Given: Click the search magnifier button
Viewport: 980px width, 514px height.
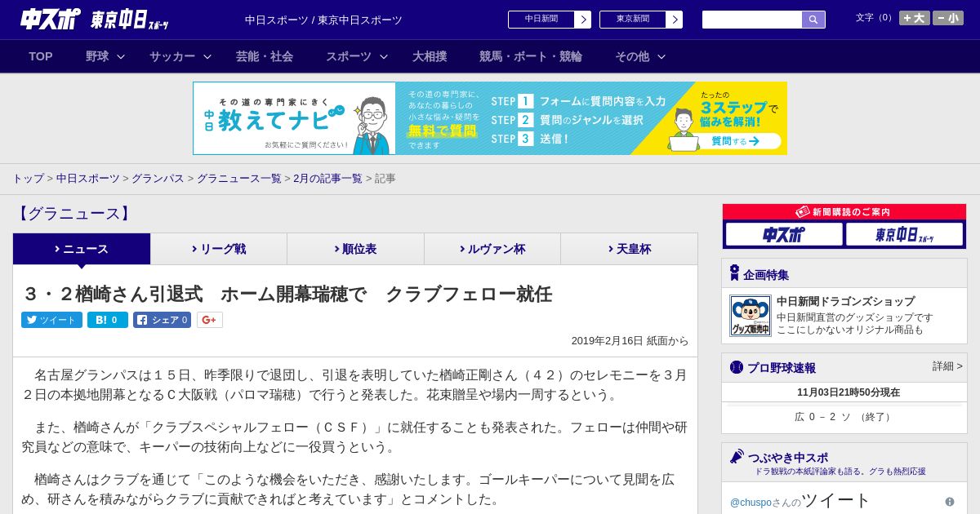Looking at the screenshot, I should [813, 20].
